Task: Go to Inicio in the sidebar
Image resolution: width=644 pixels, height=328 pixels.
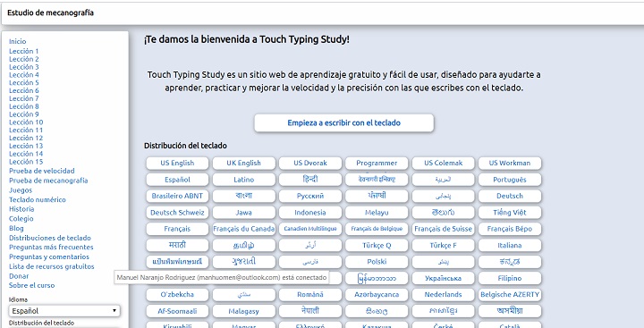Action: pos(17,41)
